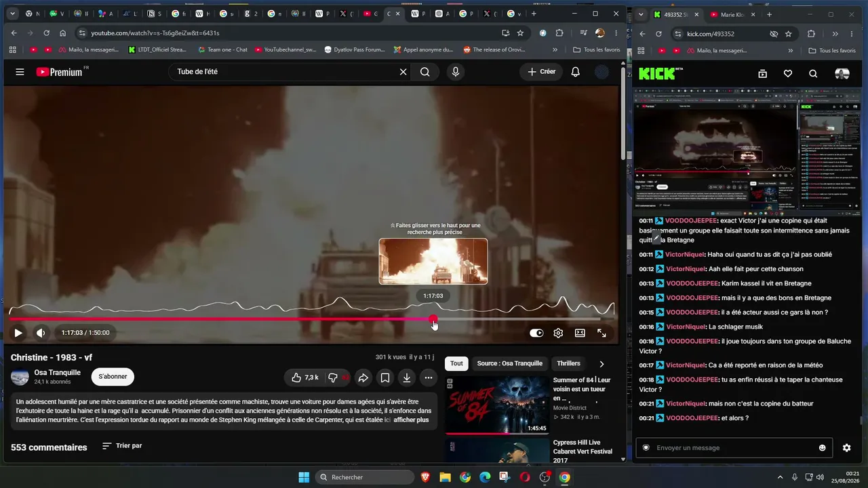Reload the Kick page
Viewport: 868px width, 488px height.
point(658,34)
